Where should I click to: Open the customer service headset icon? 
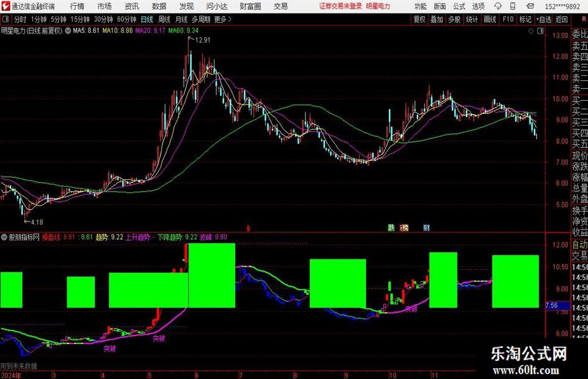coord(498,6)
